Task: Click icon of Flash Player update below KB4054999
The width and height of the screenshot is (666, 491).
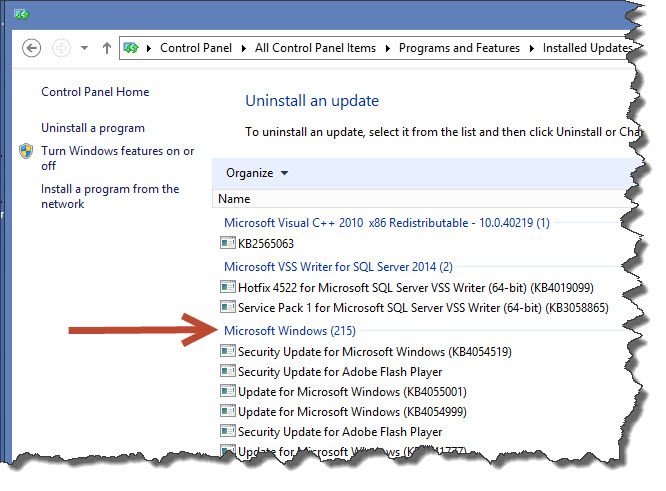Action: (228, 431)
